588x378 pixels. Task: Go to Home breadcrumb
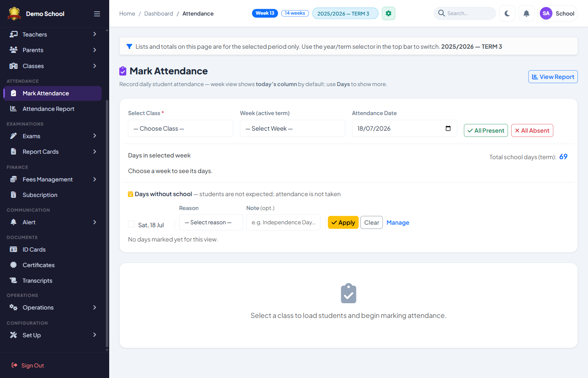(127, 13)
